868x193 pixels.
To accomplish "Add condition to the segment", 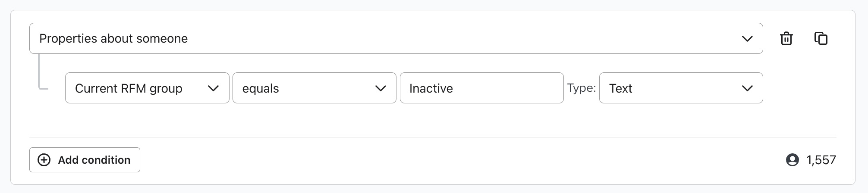I will [x=85, y=160].
